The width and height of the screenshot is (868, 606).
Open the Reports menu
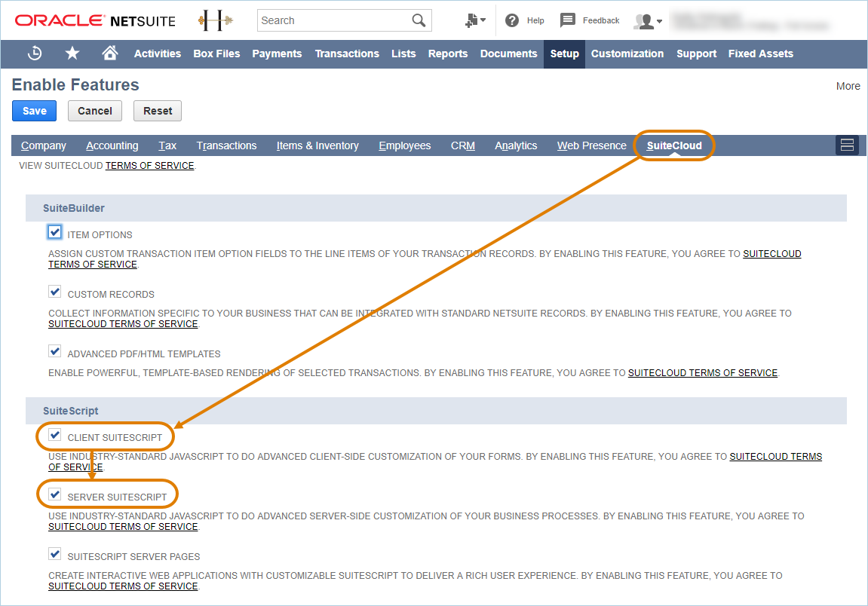click(x=448, y=54)
